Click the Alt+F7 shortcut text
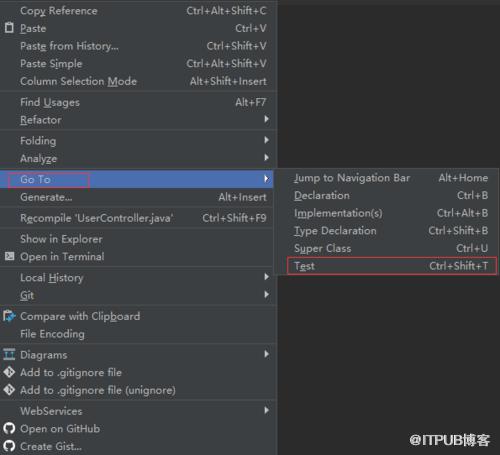Image resolution: width=500 pixels, height=455 pixels. coord(251,102)
